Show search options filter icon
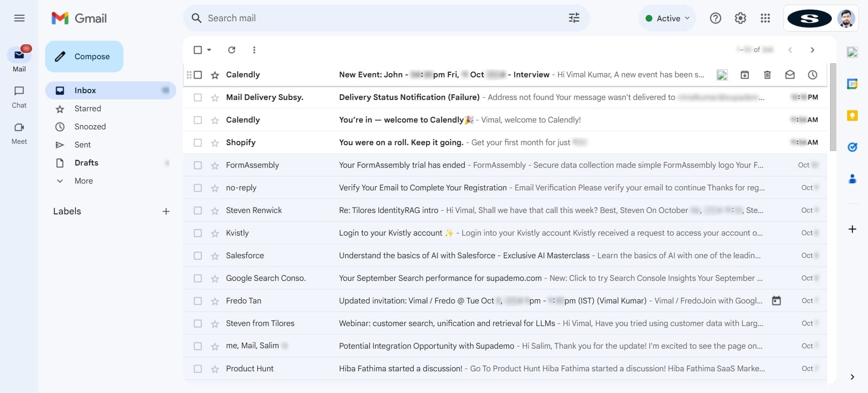This screenshot has width=868, height=393. coord(574,18)
